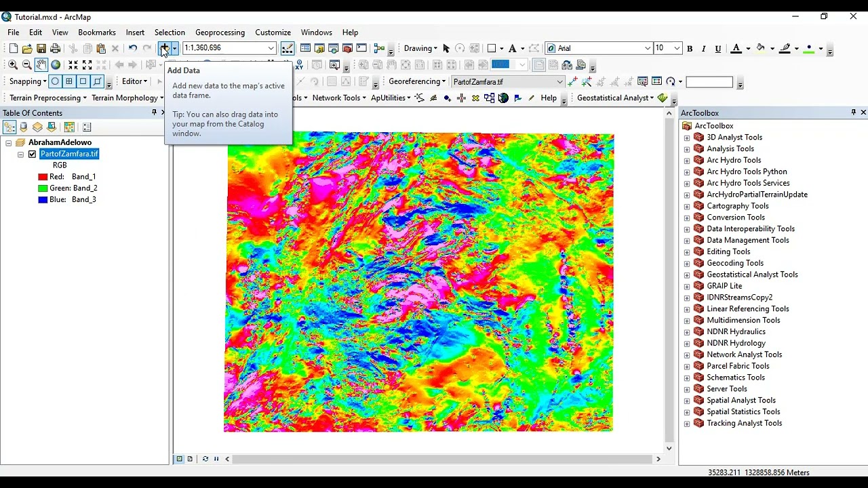Expand the 3D Analyst Tools toolbox
This screenshot has height=488, width=868.
coord(687,138)
